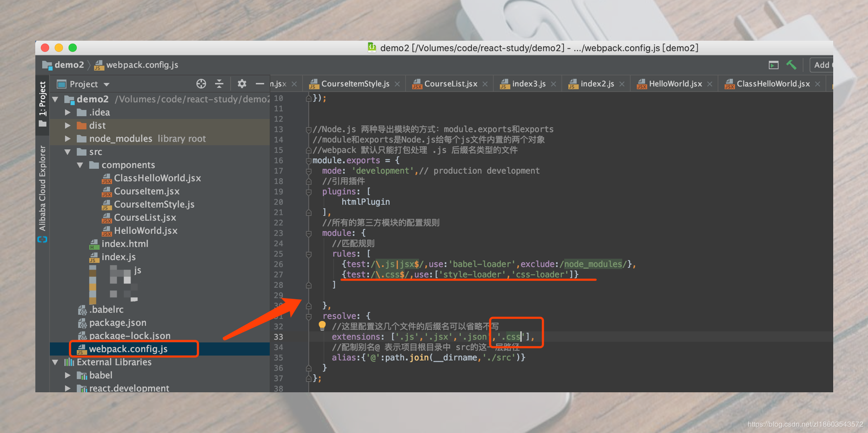Click webpack.config.js breadcrumb in navigation bar
Screen dimensions: 868x433
[136, 65]
